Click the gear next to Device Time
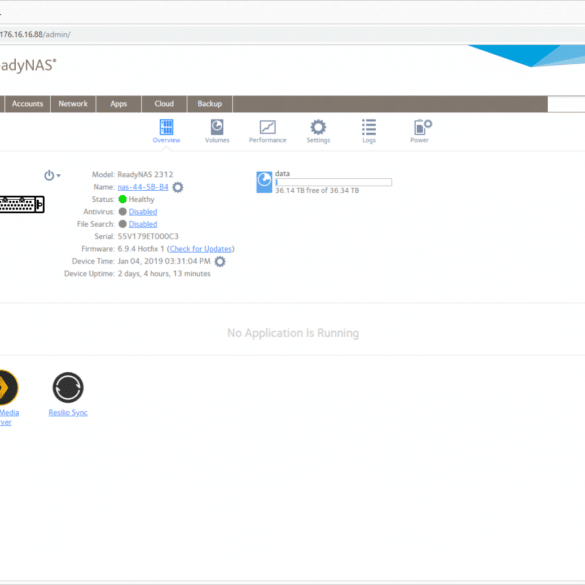This screenshot has width=585, height=585. (x=220, y=262)
